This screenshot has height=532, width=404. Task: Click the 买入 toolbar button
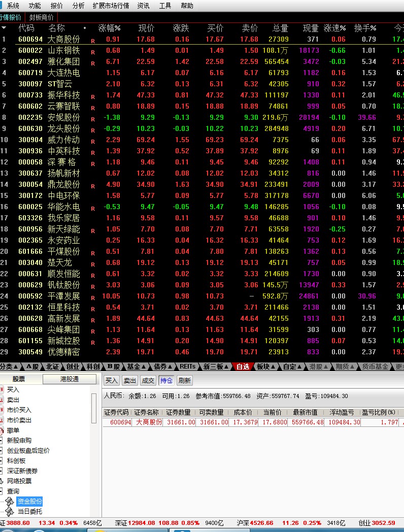coord(111,380)
